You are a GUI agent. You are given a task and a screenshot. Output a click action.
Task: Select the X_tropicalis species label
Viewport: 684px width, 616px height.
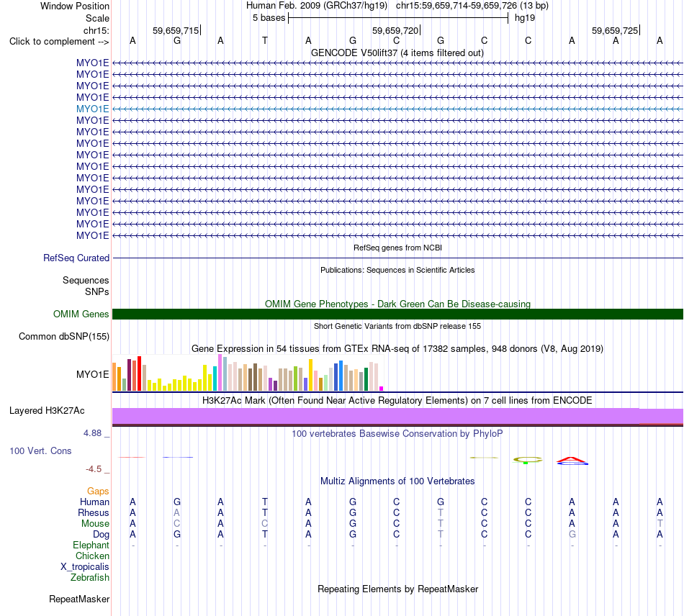(85, 567)
